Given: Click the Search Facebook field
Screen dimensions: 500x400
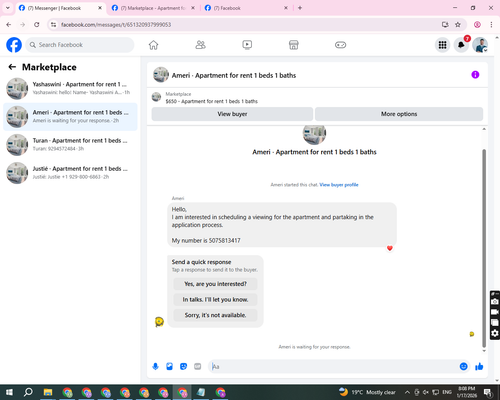Looking at the screenshot, I should click(x=80, y=45).
